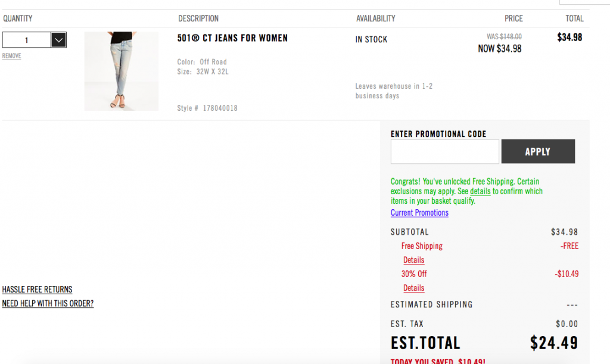The image size is (610, 364).
Task: Open the quantity dropdown arrow
Action: click(x=58, y=40)
